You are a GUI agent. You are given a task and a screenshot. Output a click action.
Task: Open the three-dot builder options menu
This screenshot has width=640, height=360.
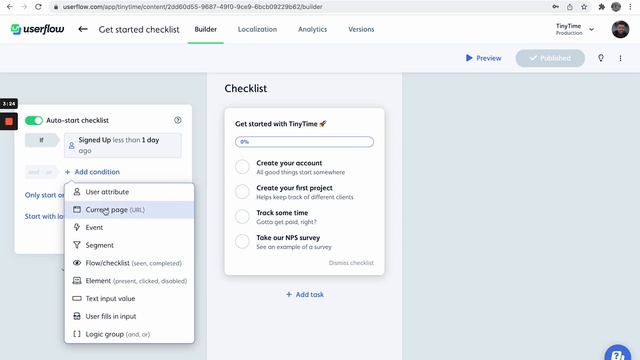coord(620,58)
